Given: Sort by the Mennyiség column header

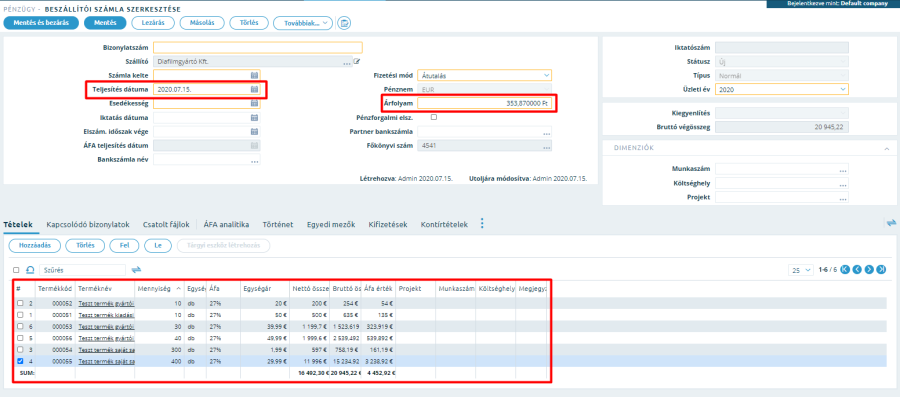Looking at the screenshot, I should coord(159,289).
